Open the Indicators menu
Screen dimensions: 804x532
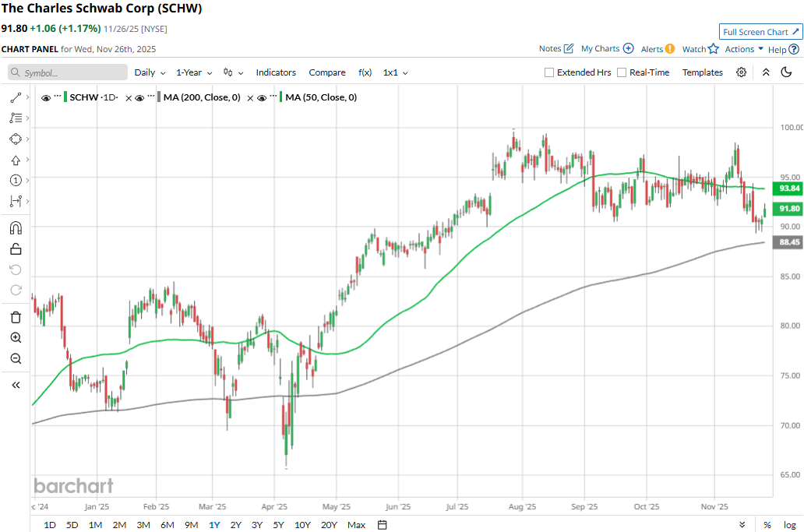click(276, 72)
